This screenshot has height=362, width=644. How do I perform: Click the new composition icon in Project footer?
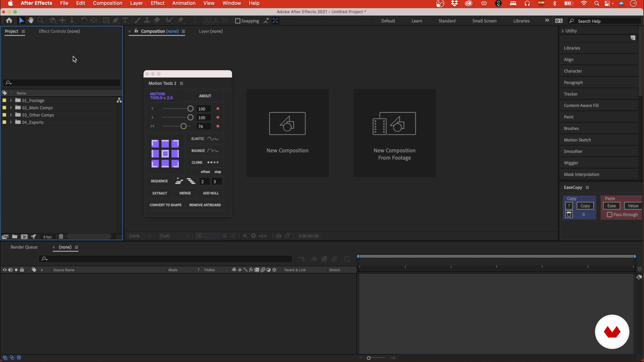tap(24, 237)
